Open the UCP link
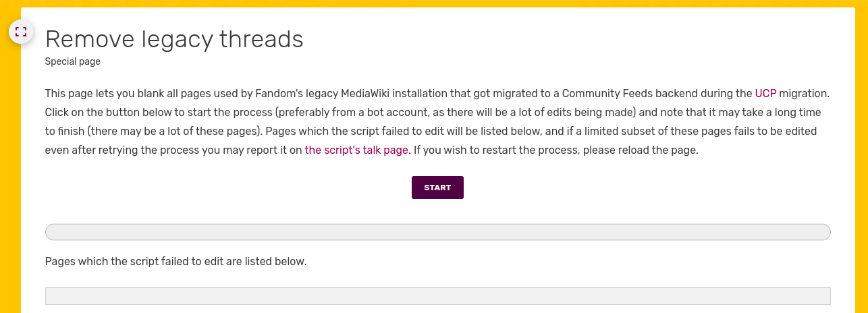This screenshot has height=313, width=868. (765, 93)
